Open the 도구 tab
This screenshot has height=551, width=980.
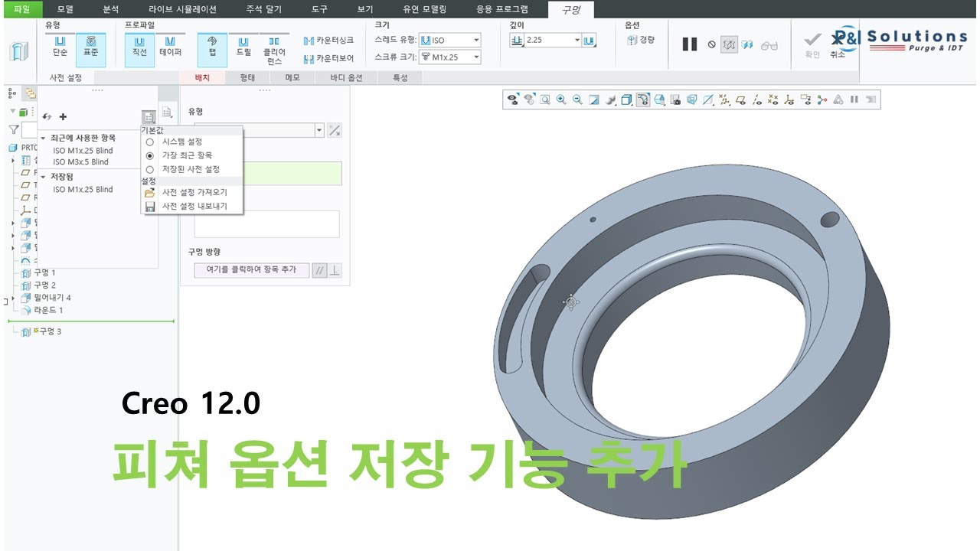click(320, 9)
